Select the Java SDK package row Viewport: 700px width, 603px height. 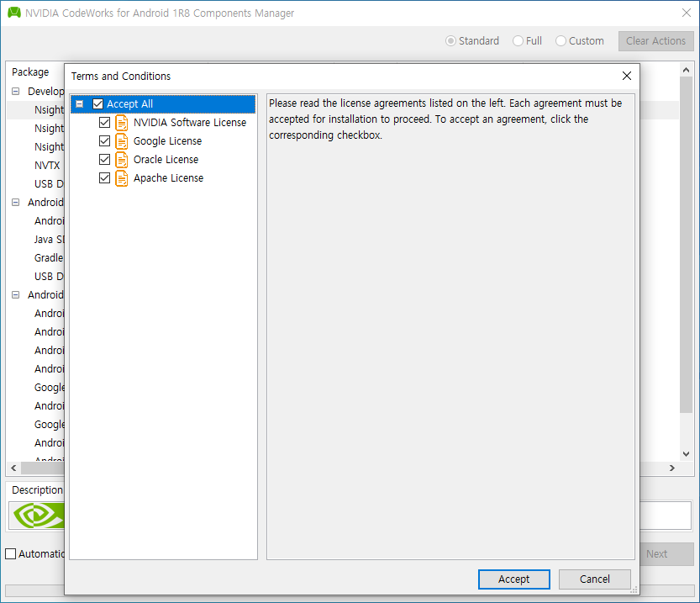tap(49, 240)
